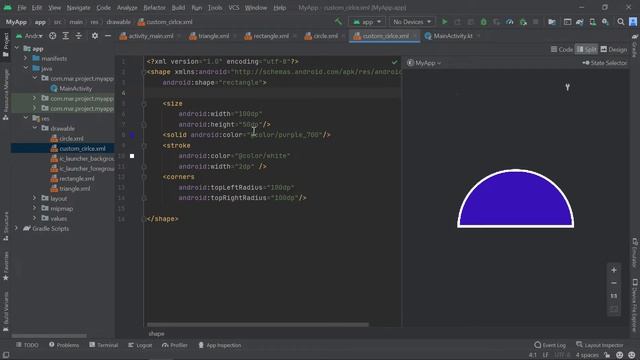Collapse the drawable folder
Screen dimensions: 640x360
click(x=35, y=128)
